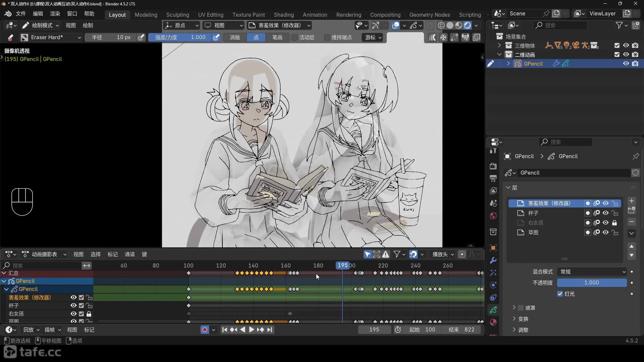Viewport: 644px width, 362px height.
Task: Enable the 活动层 checkbox
Action: point(295,38)
